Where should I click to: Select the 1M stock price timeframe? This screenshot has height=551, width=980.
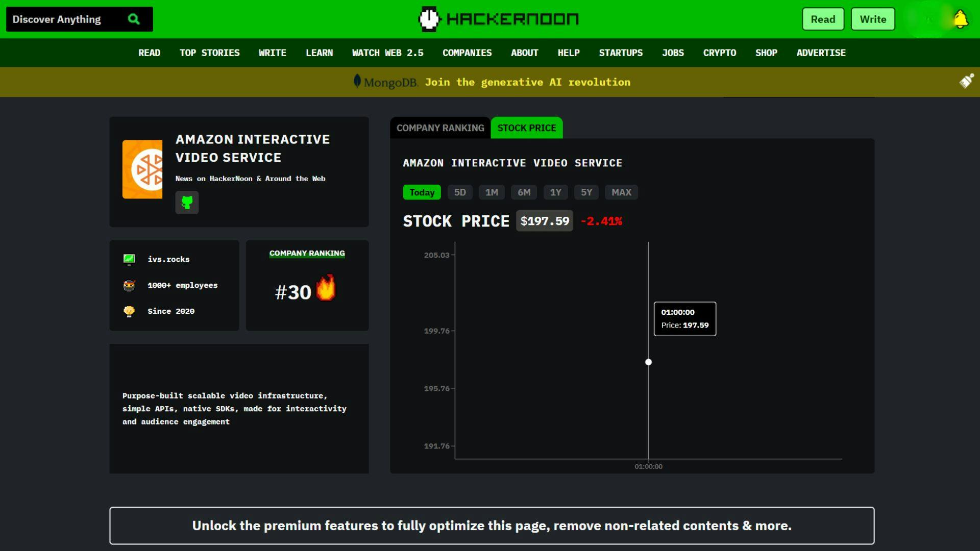(x=492, y=192)
